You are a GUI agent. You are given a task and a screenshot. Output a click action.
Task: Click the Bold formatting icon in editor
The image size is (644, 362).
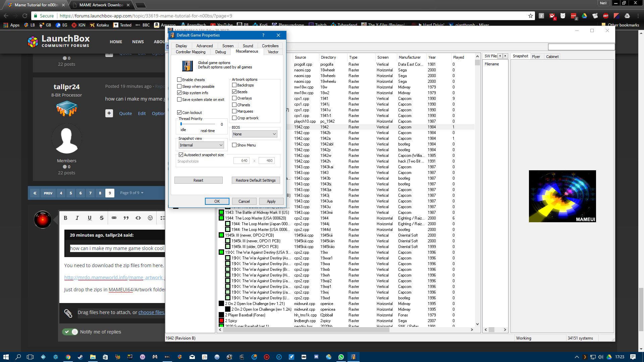[x=65, y=218]
